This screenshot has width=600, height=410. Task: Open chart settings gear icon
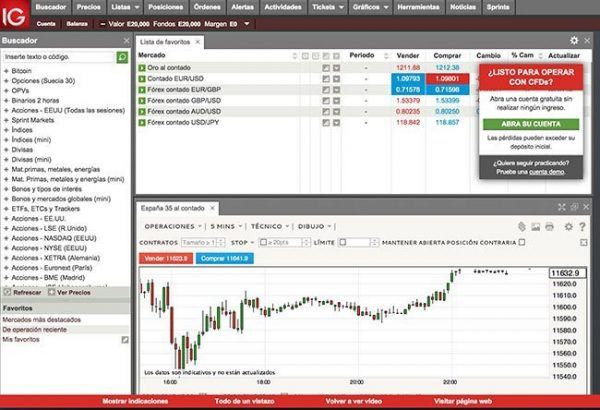[x=569, y=227]
